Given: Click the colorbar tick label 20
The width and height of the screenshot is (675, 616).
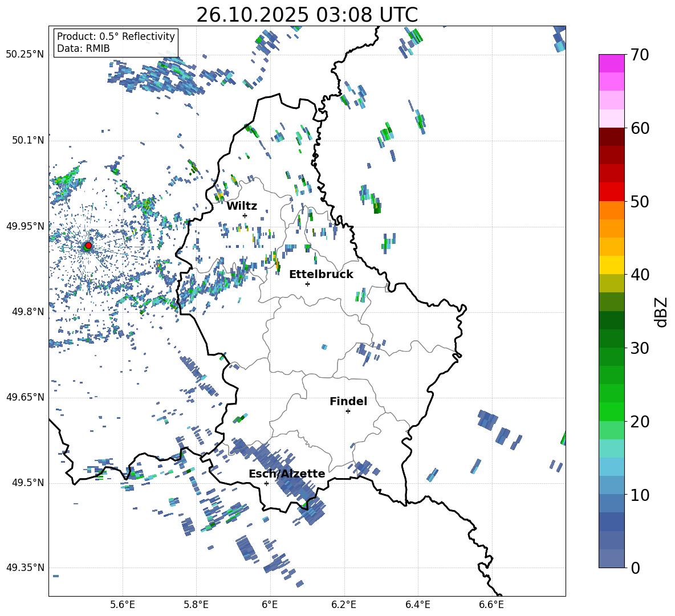Looking at the screenshot, I should [640, 421].
